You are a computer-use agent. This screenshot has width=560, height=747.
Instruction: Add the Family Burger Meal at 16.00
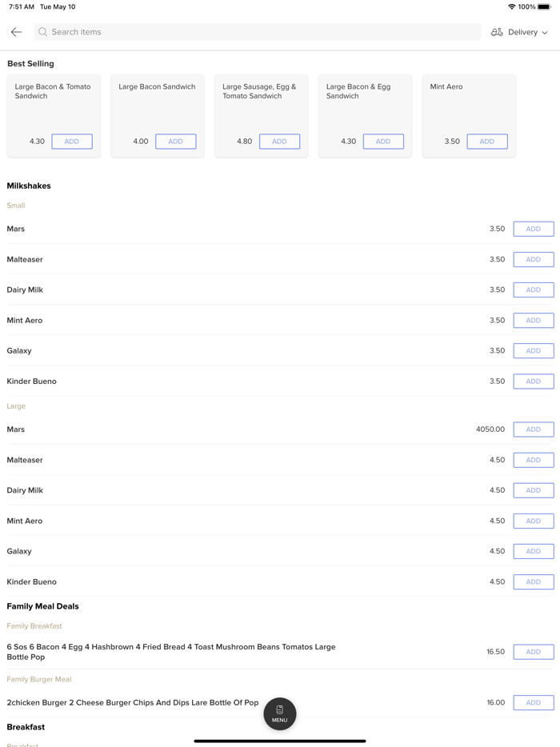tap(534, 703)
